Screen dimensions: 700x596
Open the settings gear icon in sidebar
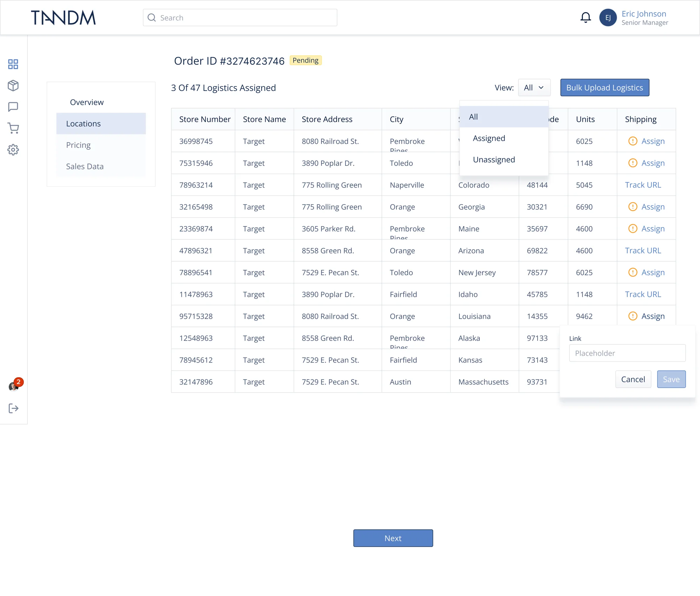(13, 150)
